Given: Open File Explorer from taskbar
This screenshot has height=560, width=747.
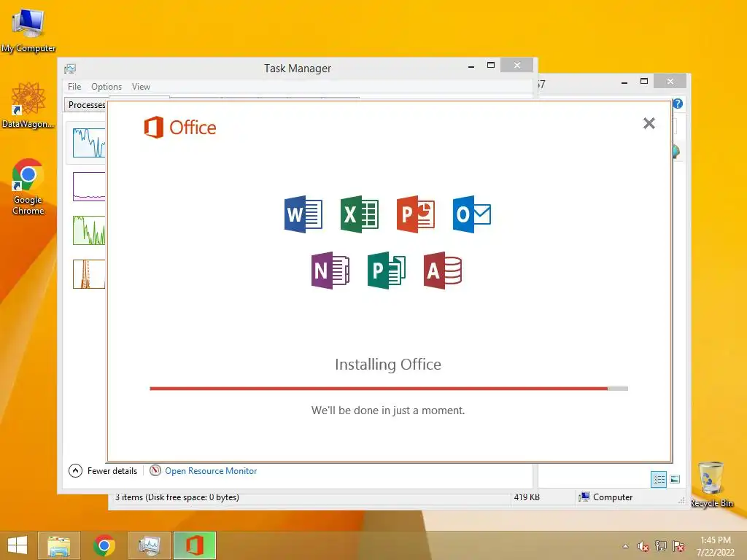Looking at the screenshot, I should (59, 545).
